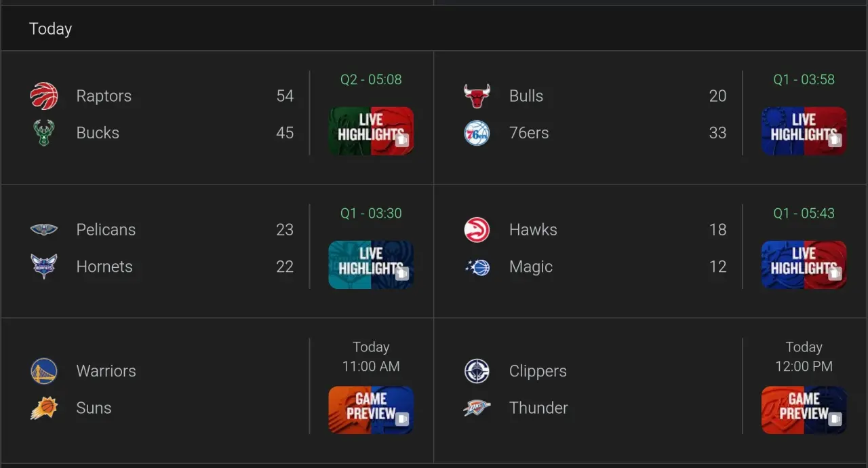Click the Hawks team logo
This screenshot has width=868, height=468.
point(477,230)
